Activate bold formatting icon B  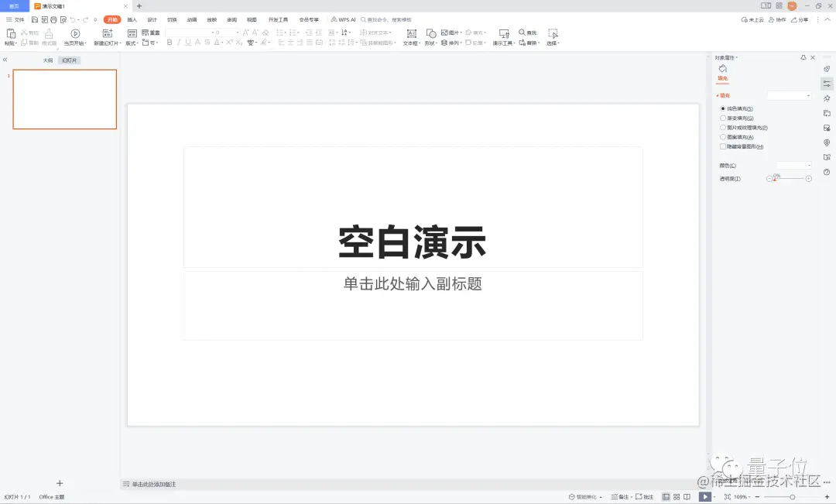click(170, 43)
